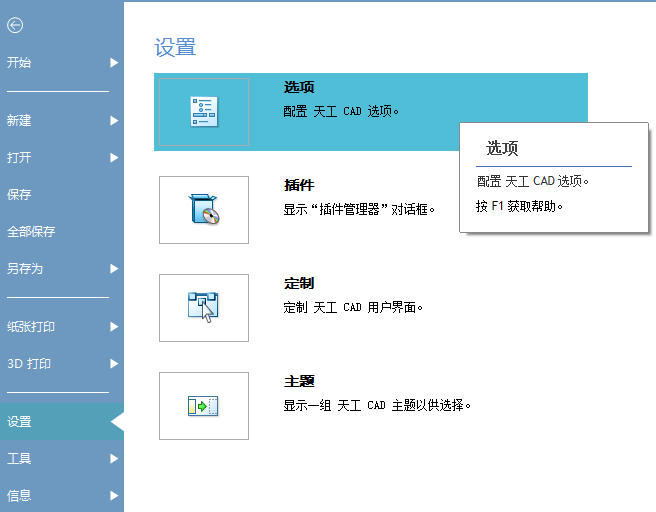Expand the 纸张打印 submenu arrow
The height and width of the screenshot is (512, 656).
(x=114, y=327)
